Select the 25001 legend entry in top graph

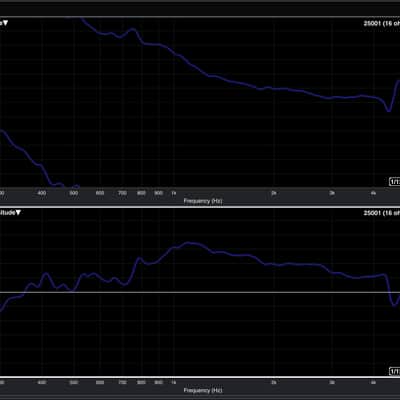382,23
